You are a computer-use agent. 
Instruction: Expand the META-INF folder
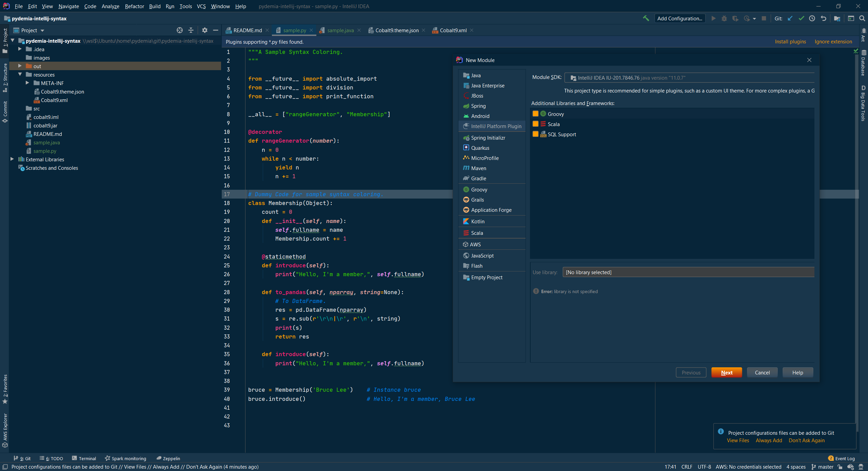tap(27, 83)
